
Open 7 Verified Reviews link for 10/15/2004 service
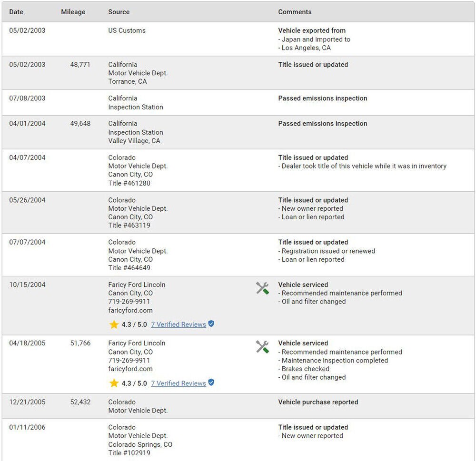click(x=178, y=324)
